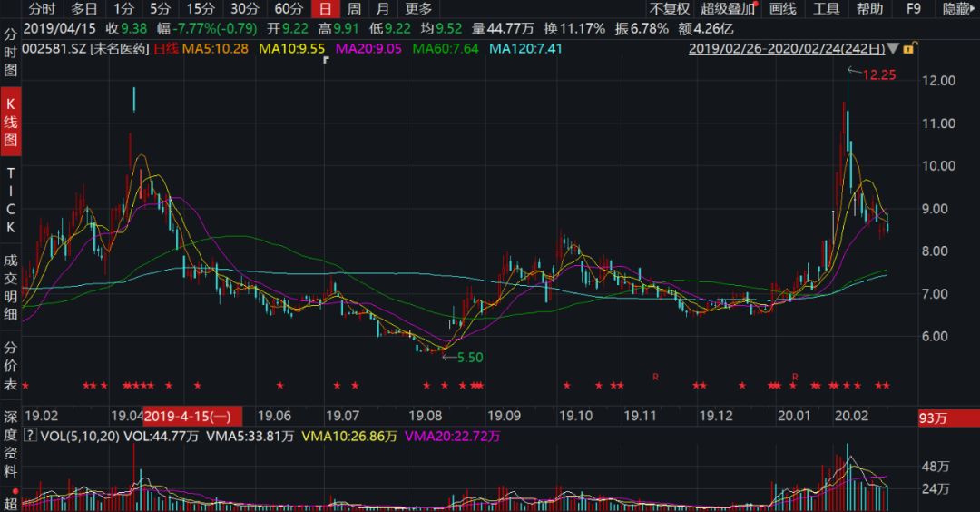Select the 分时图 tab in left sidebar

coord(12,52)
